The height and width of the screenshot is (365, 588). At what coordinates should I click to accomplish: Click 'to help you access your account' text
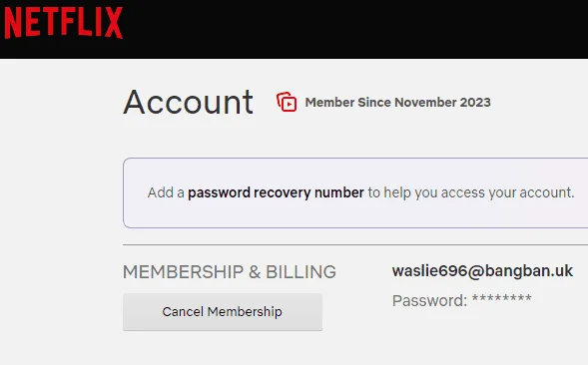(471, 192)
